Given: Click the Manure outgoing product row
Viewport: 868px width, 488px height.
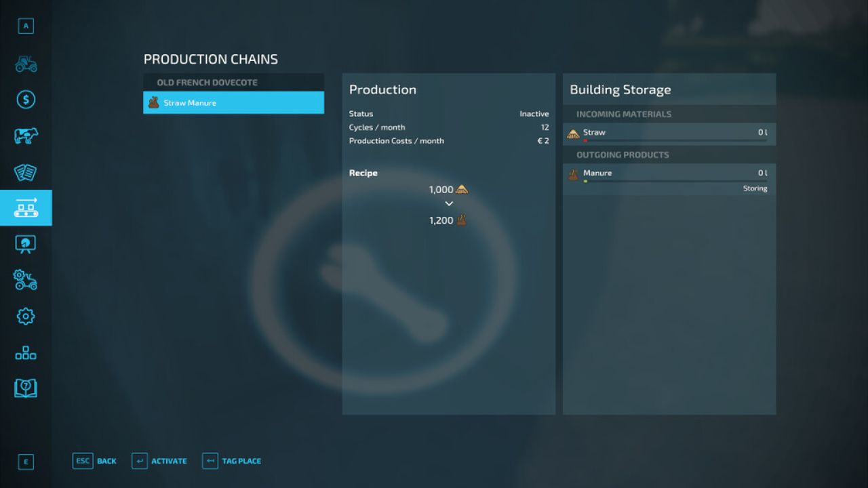Looking at the screenshot, I should coord(669,180).
